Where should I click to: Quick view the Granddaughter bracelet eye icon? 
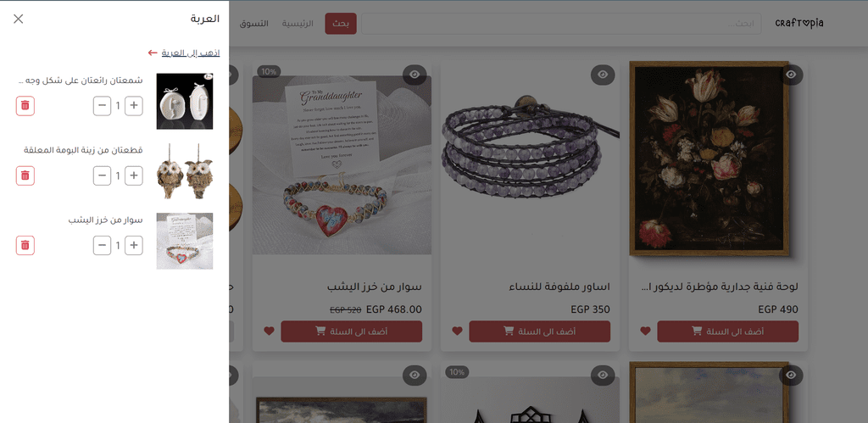point(415,75)
